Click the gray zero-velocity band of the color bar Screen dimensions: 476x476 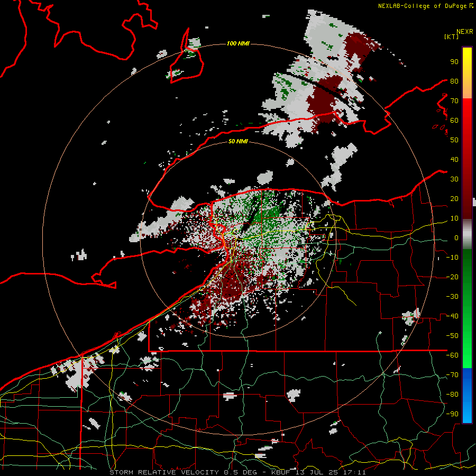(467, 234)
